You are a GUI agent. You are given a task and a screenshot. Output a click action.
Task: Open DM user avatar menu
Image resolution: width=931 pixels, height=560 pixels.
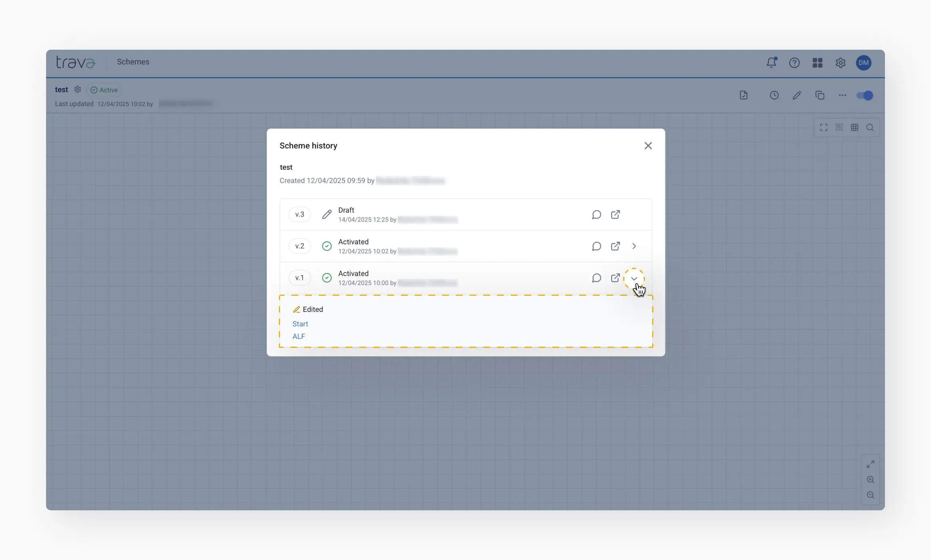864,63
